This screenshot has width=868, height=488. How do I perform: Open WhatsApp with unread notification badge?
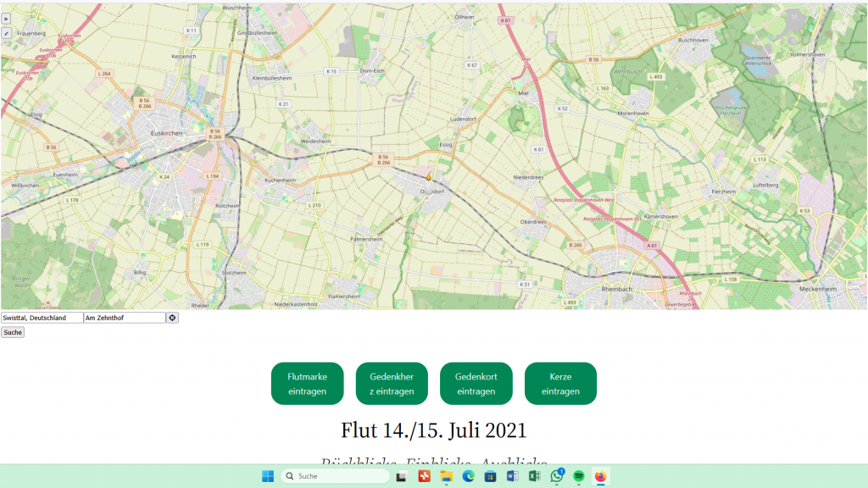coord(557,476)
